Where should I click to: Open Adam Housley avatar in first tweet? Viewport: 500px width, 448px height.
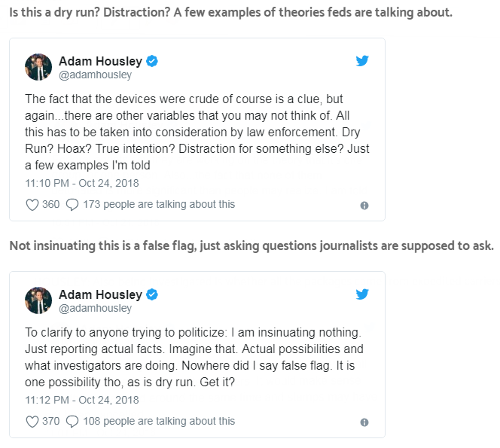(x=38, y=67)
